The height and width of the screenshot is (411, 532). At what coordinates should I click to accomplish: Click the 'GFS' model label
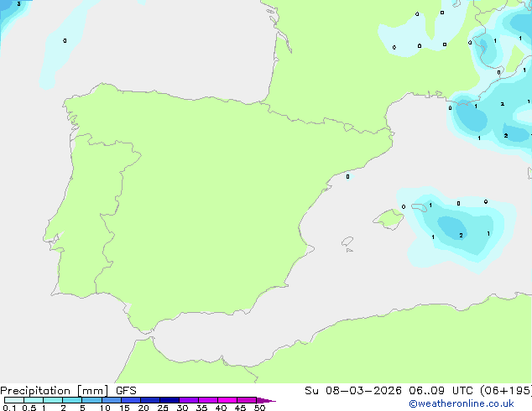126,391
